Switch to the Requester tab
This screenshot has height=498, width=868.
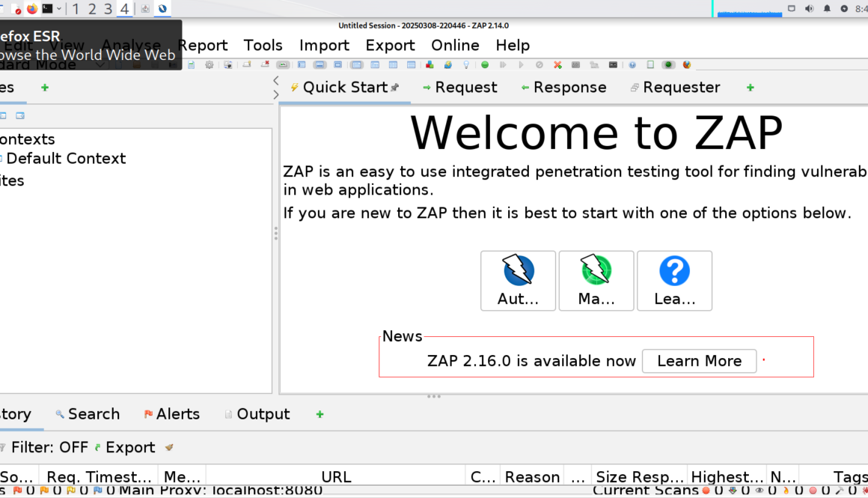[676, 88]
